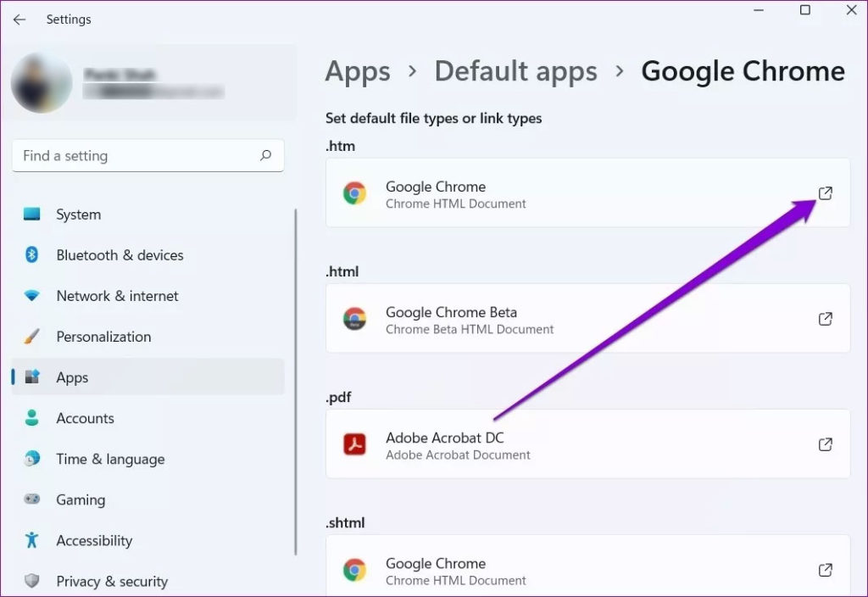Select 'Set default file types or link types' heading
The image size is (868, 597).
(x=433, y=119)
